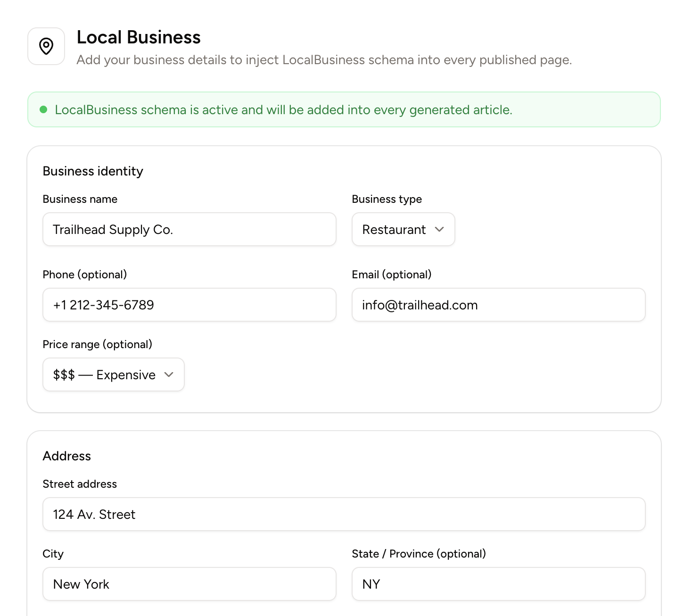Focus the Phone number input field

(189, 305)
